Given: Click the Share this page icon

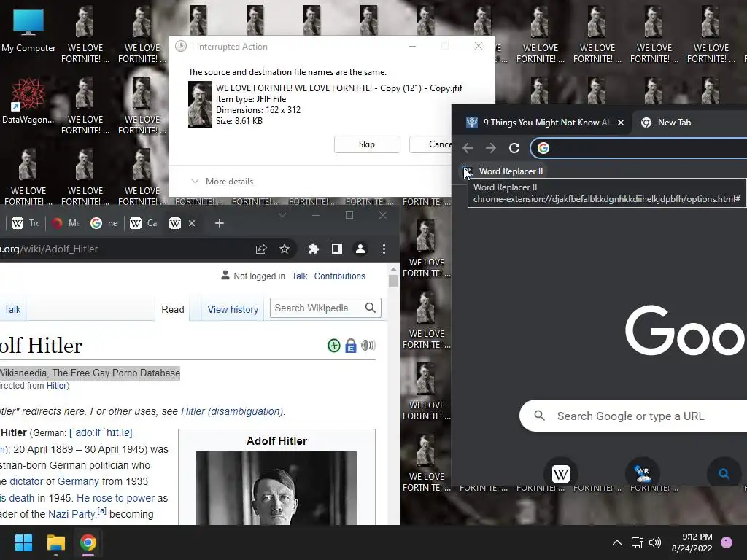Looking at the screenshot, I should coord(261,249).
